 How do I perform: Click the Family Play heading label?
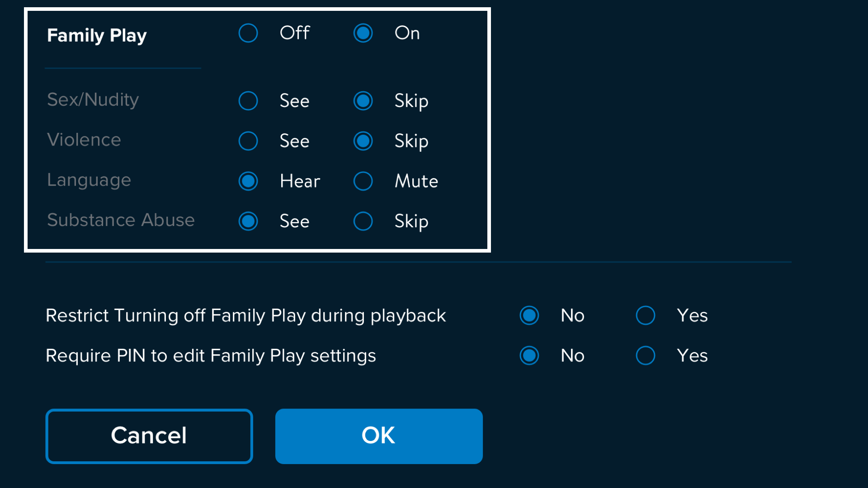click(x=97, y=35)
